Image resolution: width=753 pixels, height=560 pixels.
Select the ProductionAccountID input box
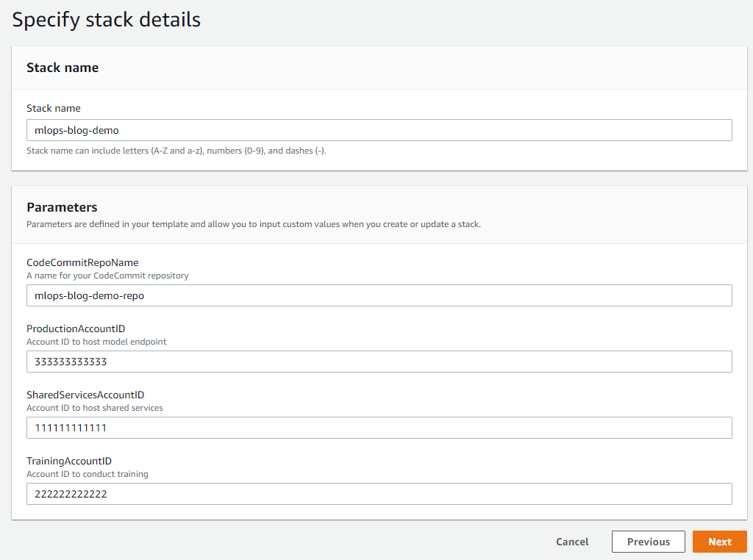[379, 362]
